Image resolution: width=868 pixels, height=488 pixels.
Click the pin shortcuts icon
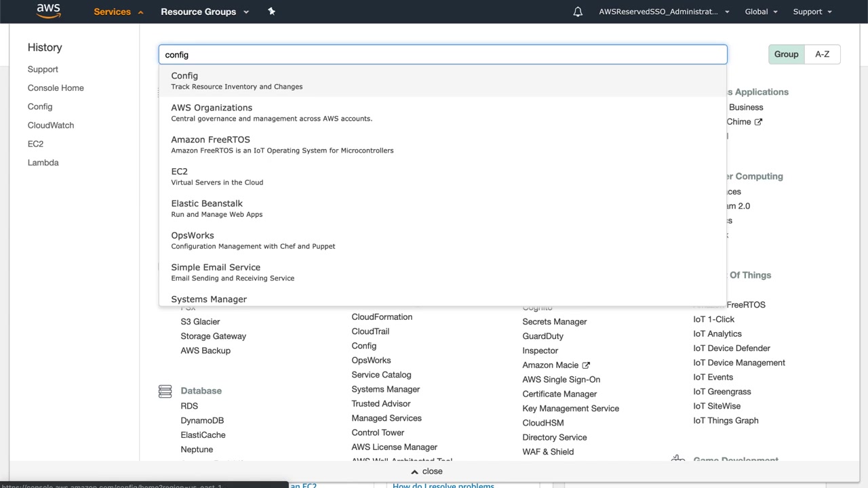(271, 12)
